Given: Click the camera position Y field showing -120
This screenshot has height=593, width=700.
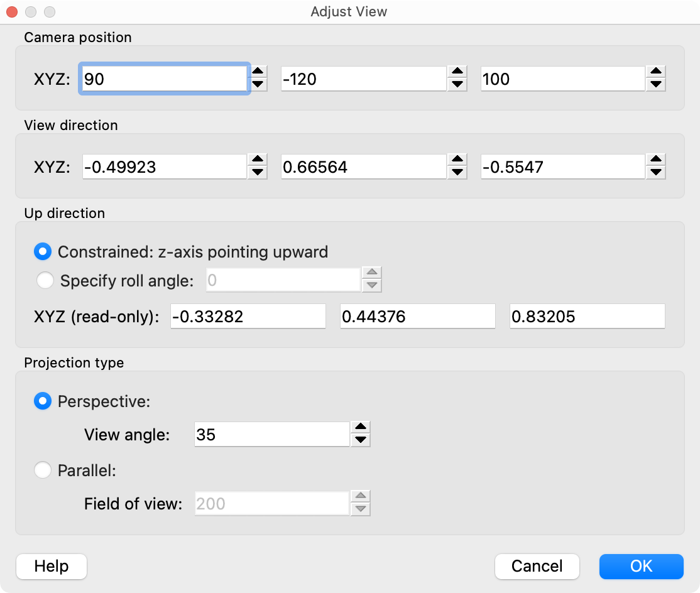Looking at the screenshot, I should (x=363, y=79).
